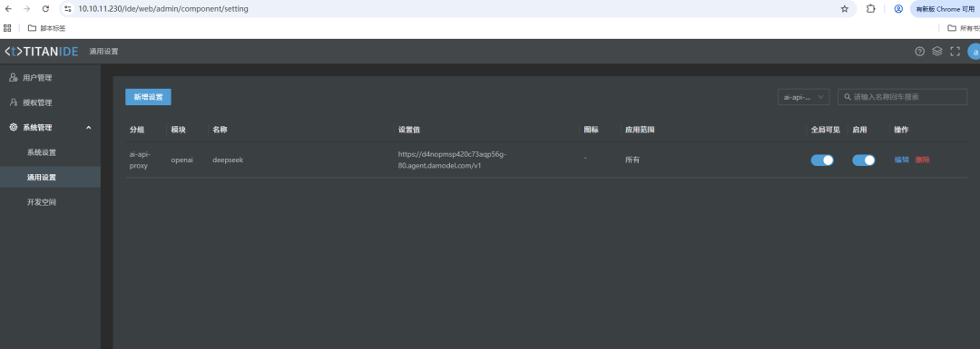
Task: Toggle 全局可见 switch for deepseek
Action: point(822,160)
